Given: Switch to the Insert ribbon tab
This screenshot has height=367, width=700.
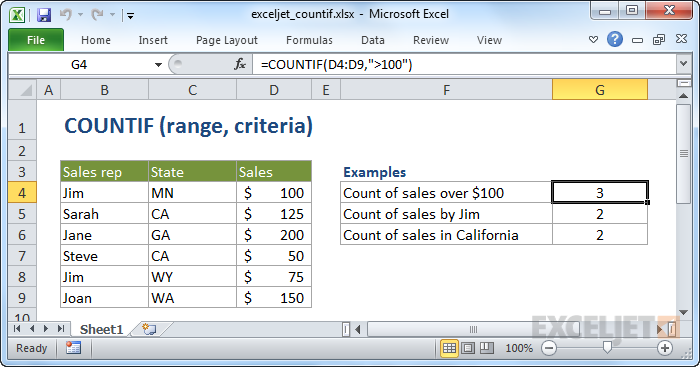Looking at the screenshot, I should tap(153, 40).
